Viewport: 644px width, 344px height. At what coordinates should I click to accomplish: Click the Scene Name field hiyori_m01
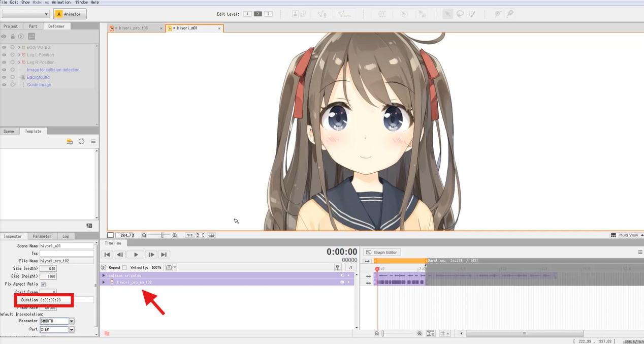pyautogui.click(x=67, y=245)
